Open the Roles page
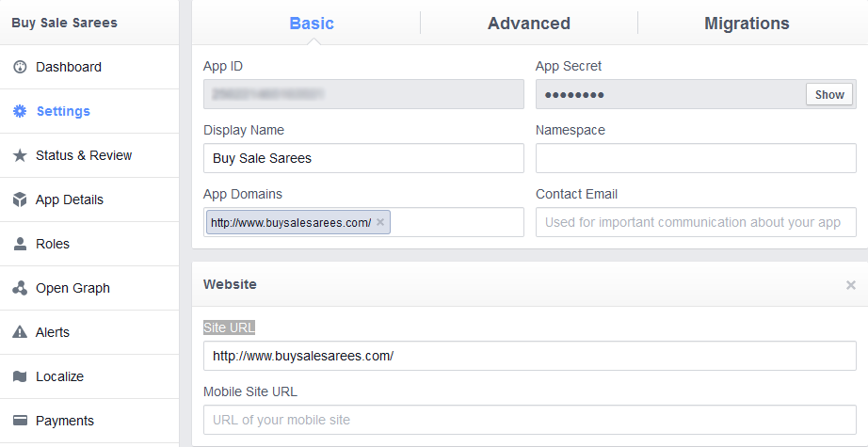The height and width of the screenshot is (447, 868). point(89,244)
